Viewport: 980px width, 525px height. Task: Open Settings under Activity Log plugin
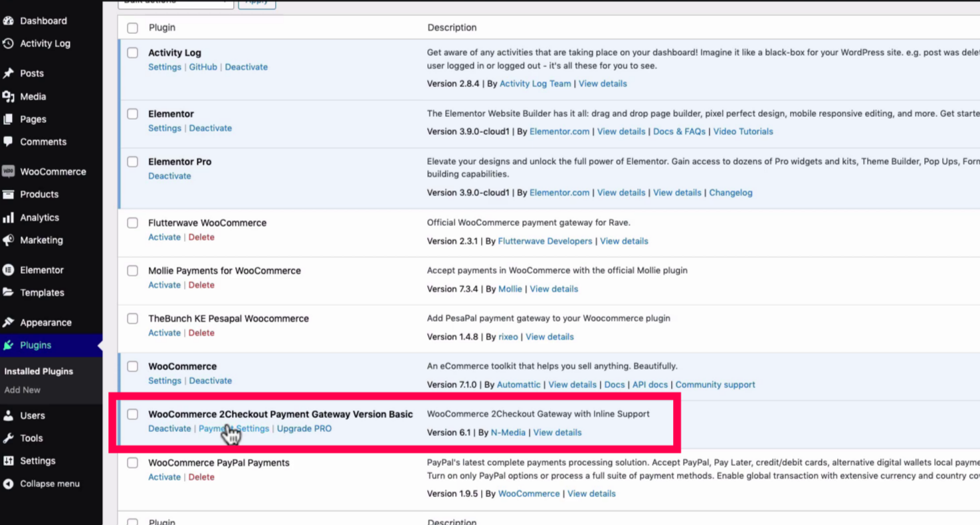(165, 67)
